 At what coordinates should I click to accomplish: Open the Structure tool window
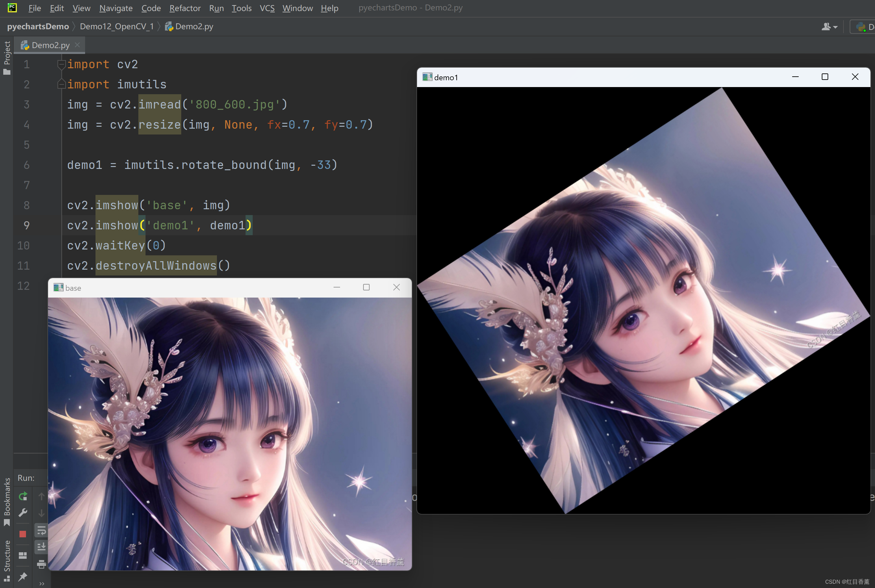pos(7,561)
